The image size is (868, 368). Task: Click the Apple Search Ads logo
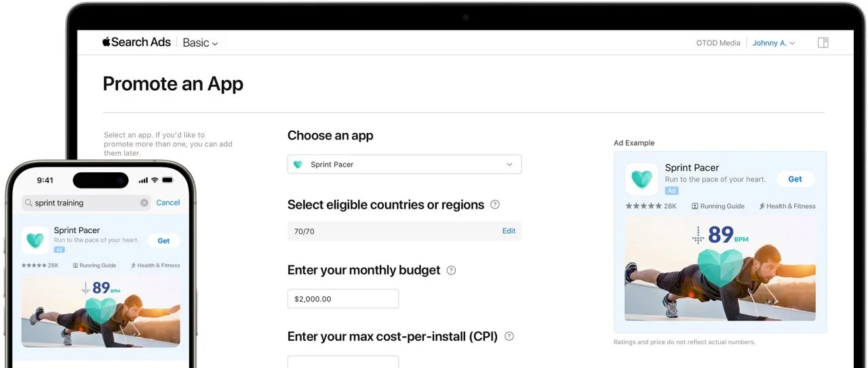pyautogui.click(x=136, y=42)
